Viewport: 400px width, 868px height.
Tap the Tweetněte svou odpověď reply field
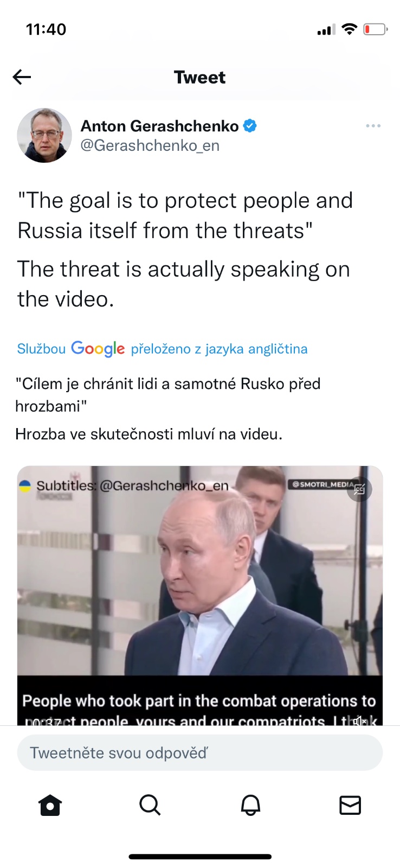pyautogui.click(x=200, y=752)
